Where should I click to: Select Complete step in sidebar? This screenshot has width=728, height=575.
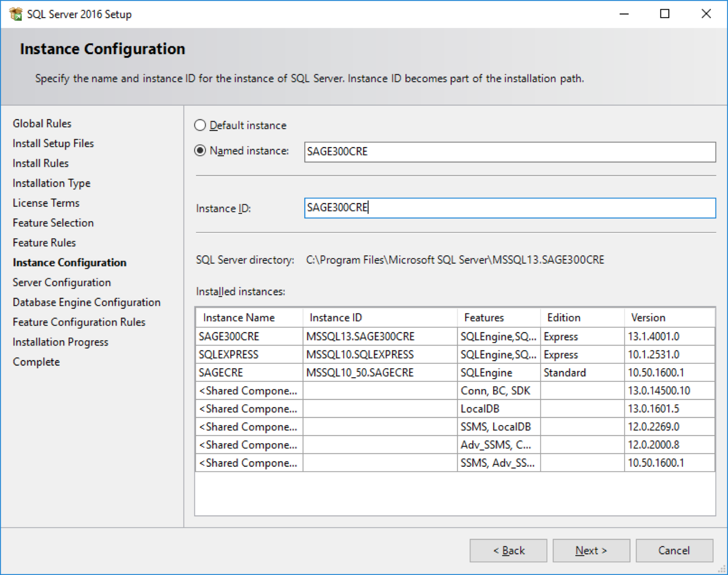click(x=36, y=362)
